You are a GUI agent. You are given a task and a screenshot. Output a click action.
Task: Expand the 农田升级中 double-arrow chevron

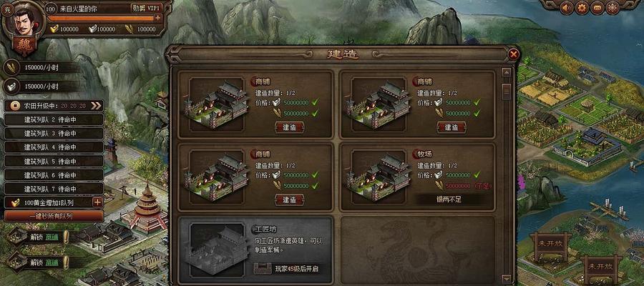tap(96, 106)
